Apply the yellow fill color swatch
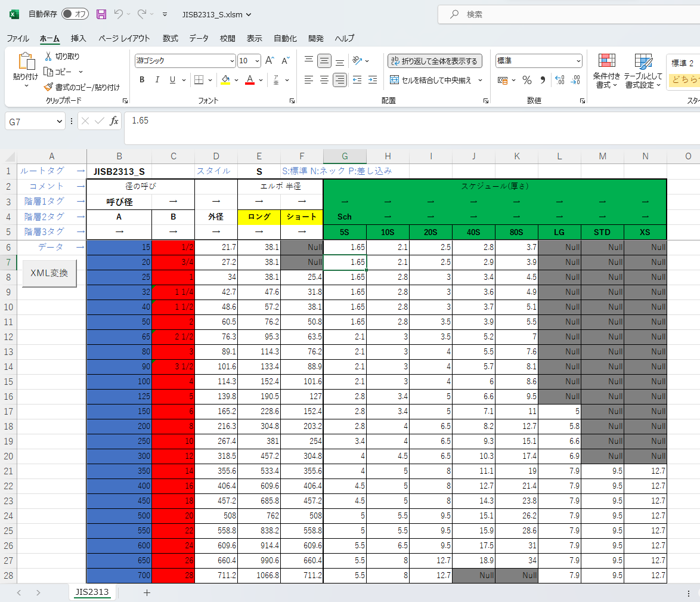This screenshot has width=700, height=602. (225, 80)
